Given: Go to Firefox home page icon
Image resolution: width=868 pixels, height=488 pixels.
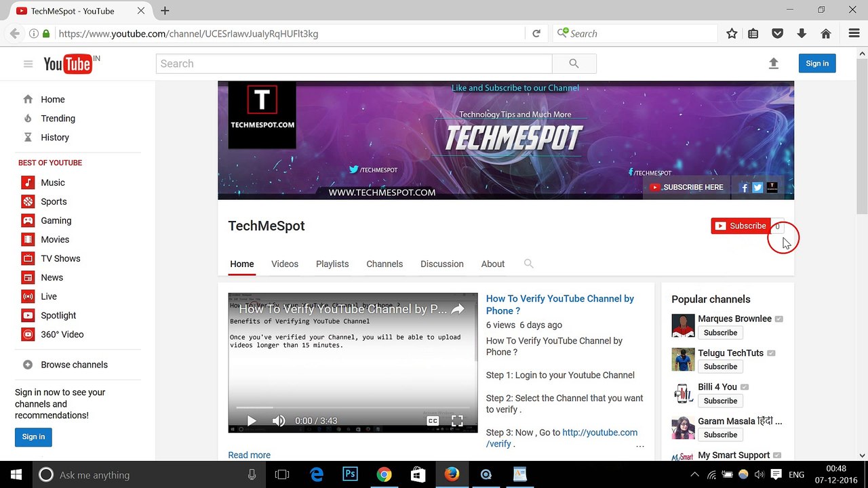Looking at the screenshot, I should 826,34.
